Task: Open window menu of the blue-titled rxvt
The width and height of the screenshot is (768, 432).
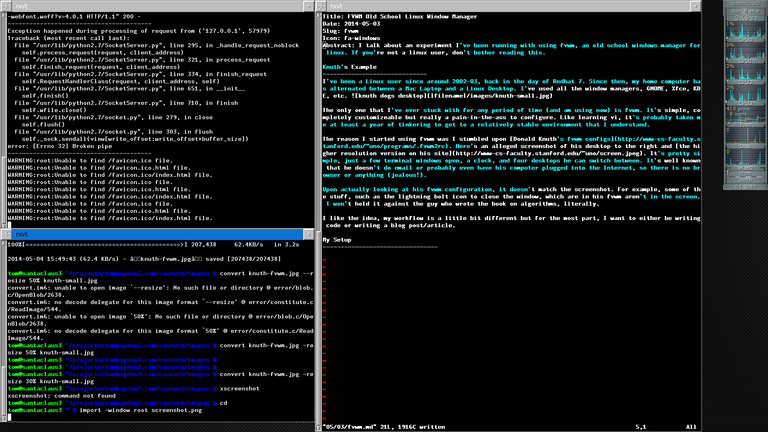Action: 5,234
